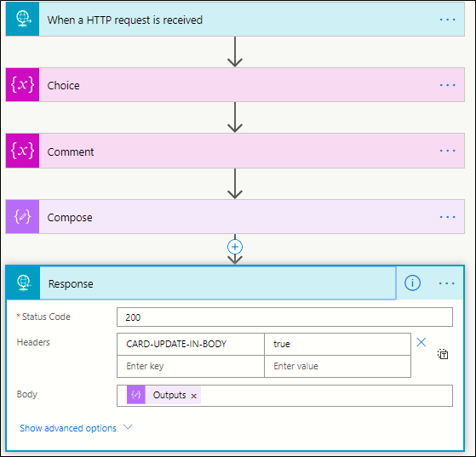Expand the advanced options chevron
476x457 pixels.
[x=128, y=427]
